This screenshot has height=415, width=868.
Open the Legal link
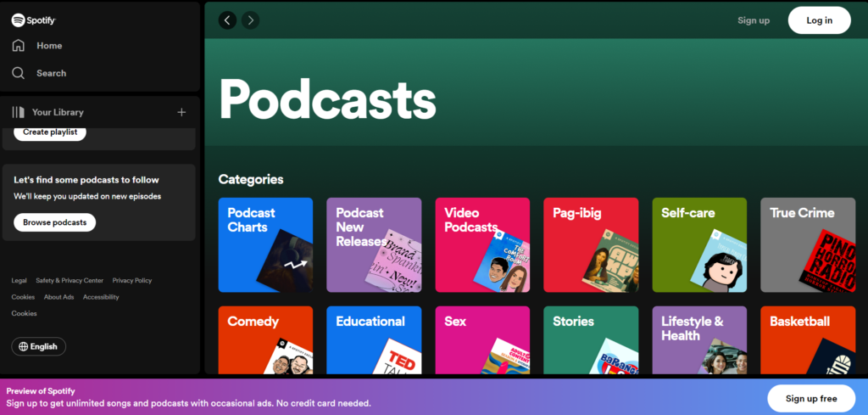point(19,280)
